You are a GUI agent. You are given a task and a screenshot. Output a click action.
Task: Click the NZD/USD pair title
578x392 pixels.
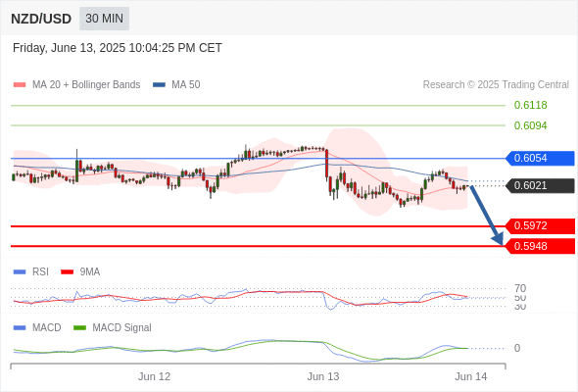pyautogui.click(x=41, y=19)
